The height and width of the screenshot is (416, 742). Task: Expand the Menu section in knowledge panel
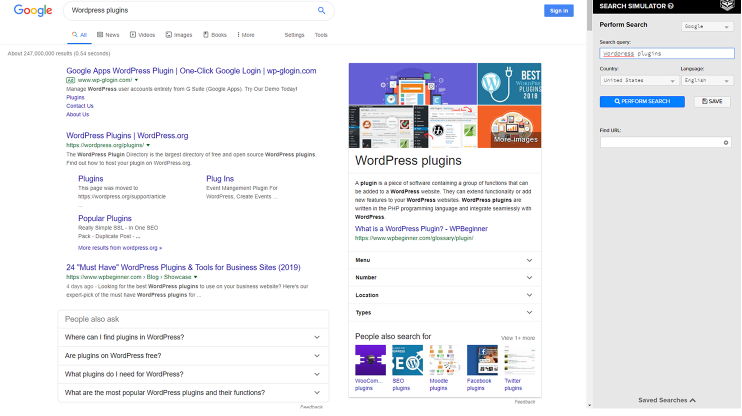(445, 260)
